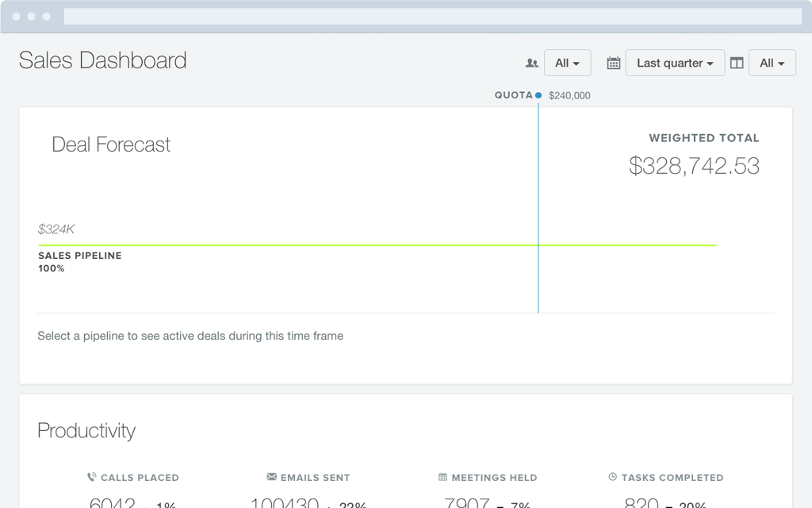Click the calendar icon beside Meetings Held

click(x=442, y=477)
